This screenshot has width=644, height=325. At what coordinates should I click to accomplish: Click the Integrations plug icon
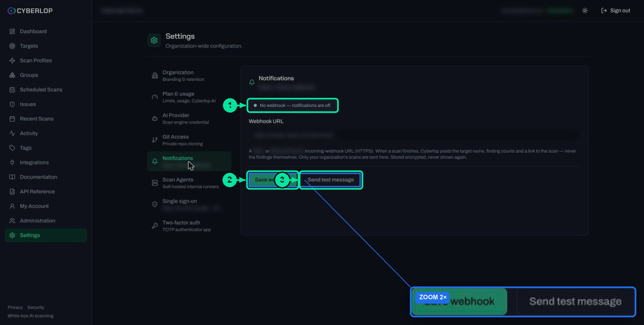click(x=12, y=162)
